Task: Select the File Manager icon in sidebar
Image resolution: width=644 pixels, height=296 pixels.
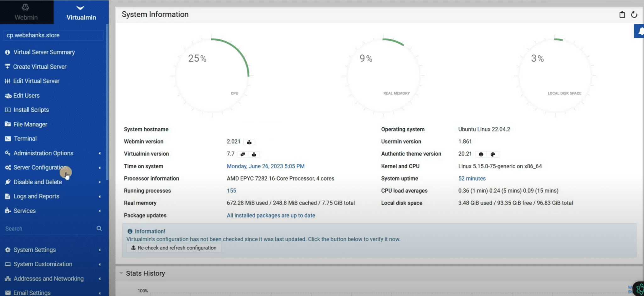Action: (x=8, y=124)
